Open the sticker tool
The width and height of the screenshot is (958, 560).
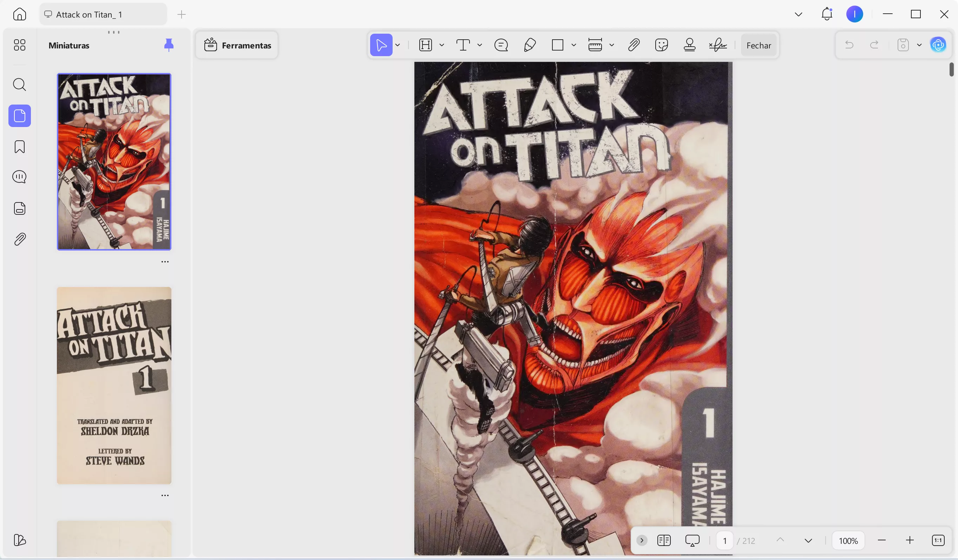coord(662,45)
